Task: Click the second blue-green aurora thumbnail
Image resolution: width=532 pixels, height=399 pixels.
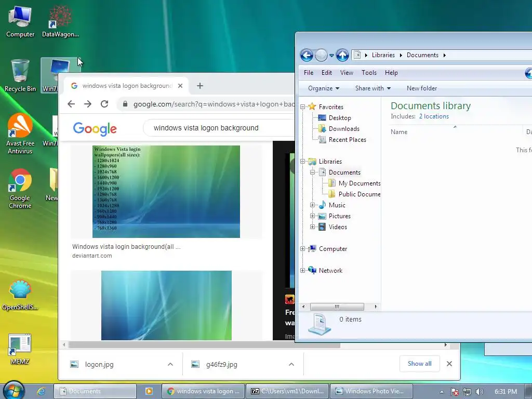Action: 166,305
